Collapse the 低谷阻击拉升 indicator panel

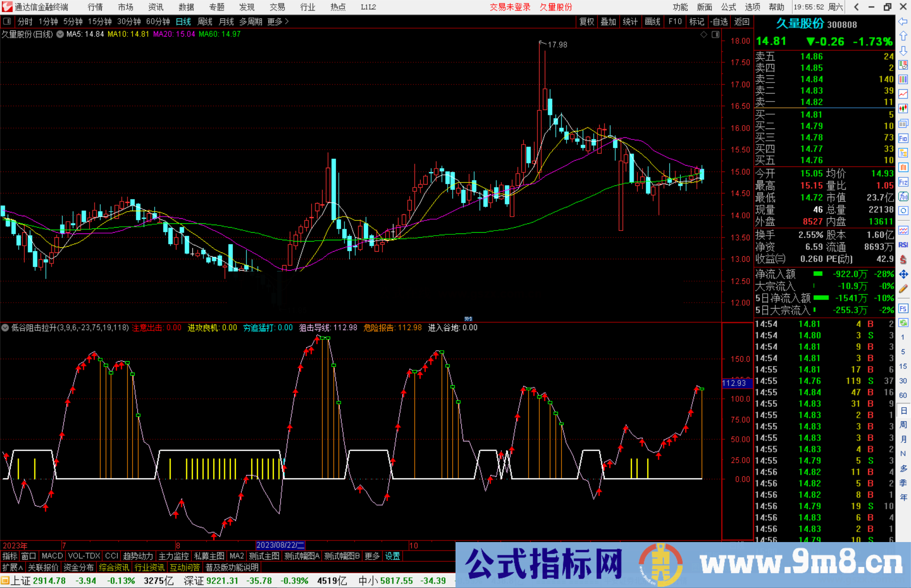[5, 328]
